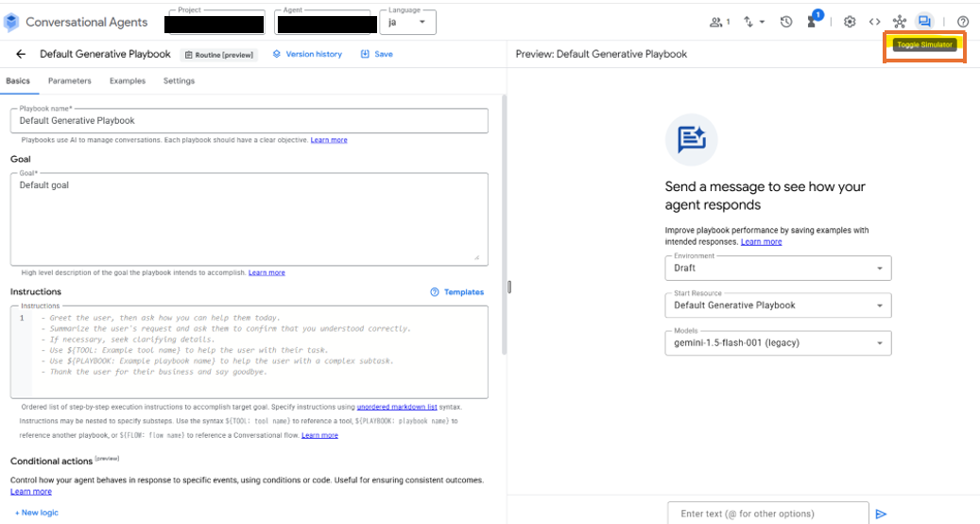Switch to the Examples tab

[128, 81]
